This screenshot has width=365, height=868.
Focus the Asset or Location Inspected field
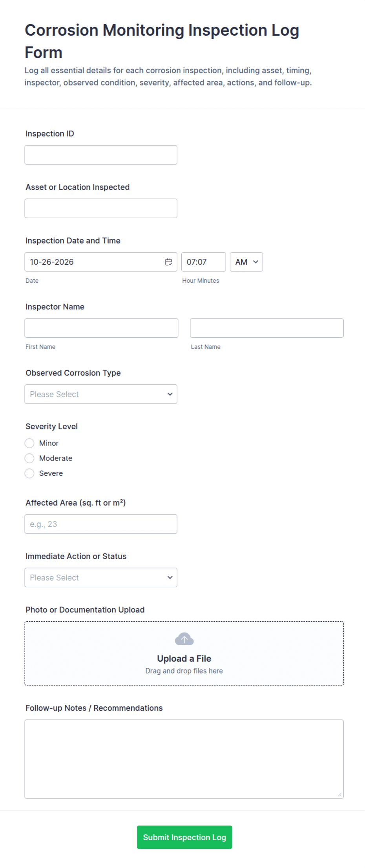[101, 208]
